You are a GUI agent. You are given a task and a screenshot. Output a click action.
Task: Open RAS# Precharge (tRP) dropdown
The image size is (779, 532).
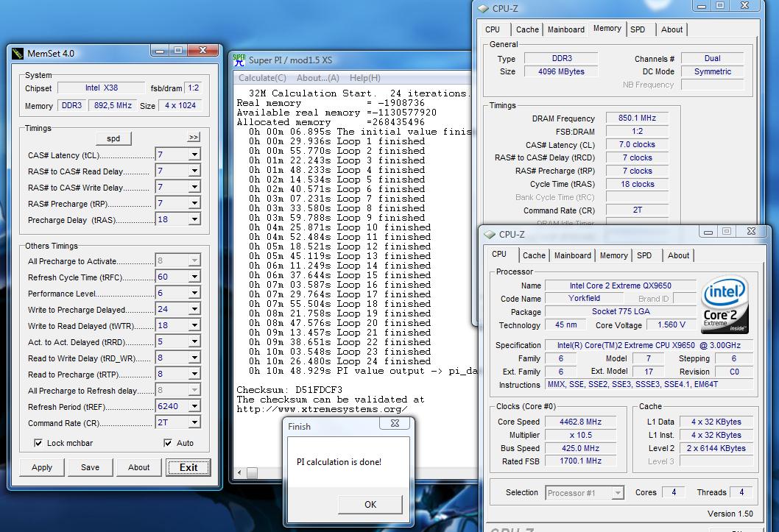click(194, 203)
